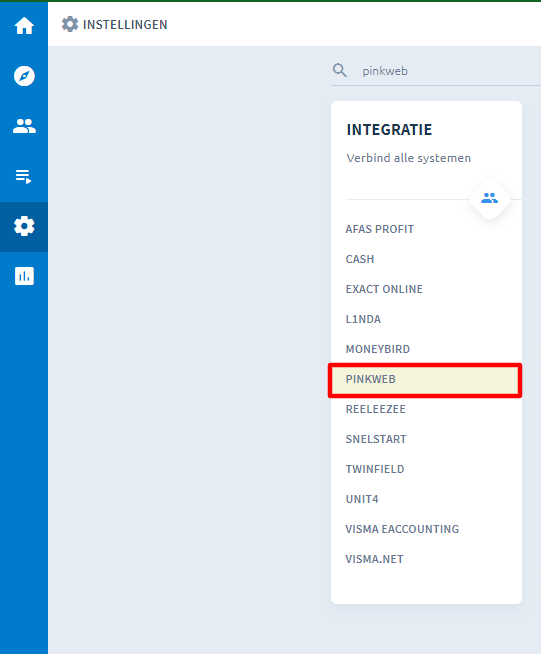Viewport: 541px width, 654px height.
Task: Open the Home icon in the sidebar
Action: pos(24,26)
